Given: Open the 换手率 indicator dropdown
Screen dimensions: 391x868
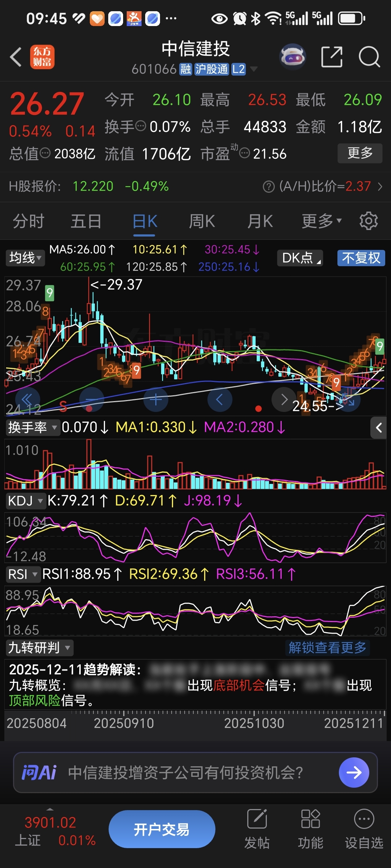Looking at the screenshot, I should click(x=33, y=427).
